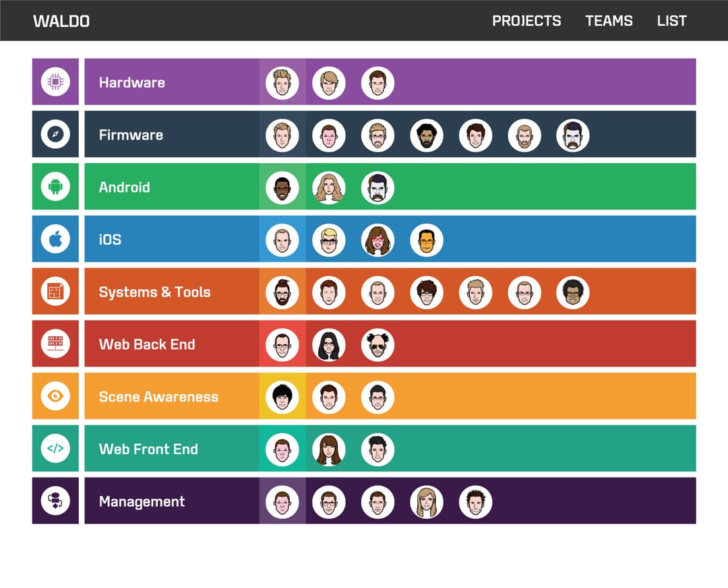
Task: Select the Systems & Tools blueprint icon
Action: click(x=55, y=292)
